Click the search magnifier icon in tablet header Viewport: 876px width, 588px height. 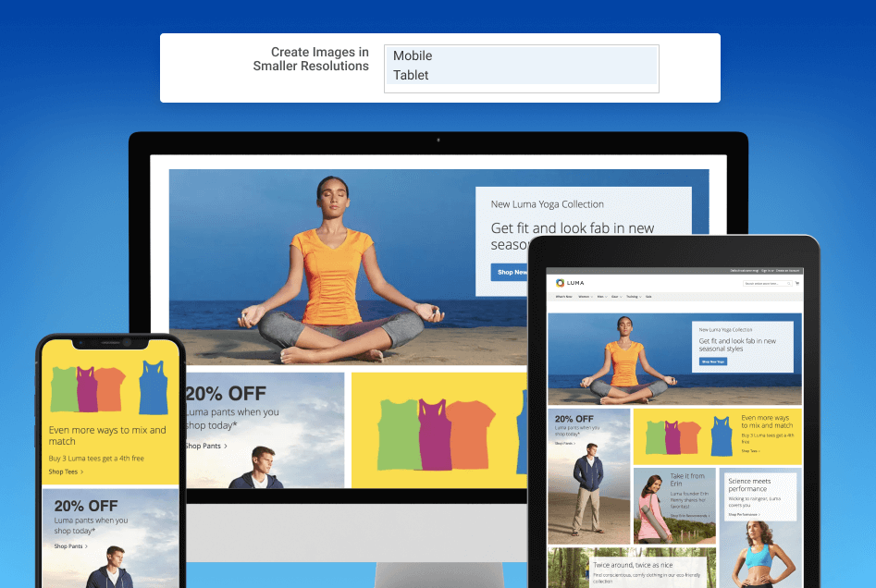pyautogui.click(x=789, y=283)
